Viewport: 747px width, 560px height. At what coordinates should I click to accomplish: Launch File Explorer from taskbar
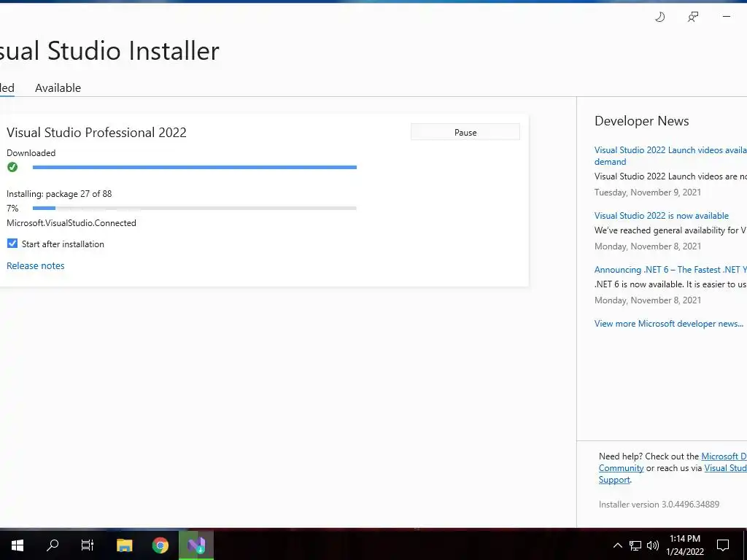(x=124, y=545)
